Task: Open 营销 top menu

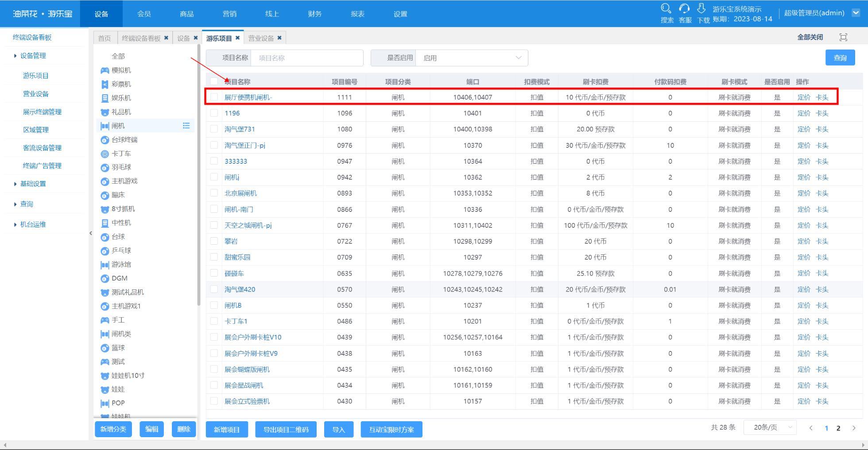Action: coord(229,14)
